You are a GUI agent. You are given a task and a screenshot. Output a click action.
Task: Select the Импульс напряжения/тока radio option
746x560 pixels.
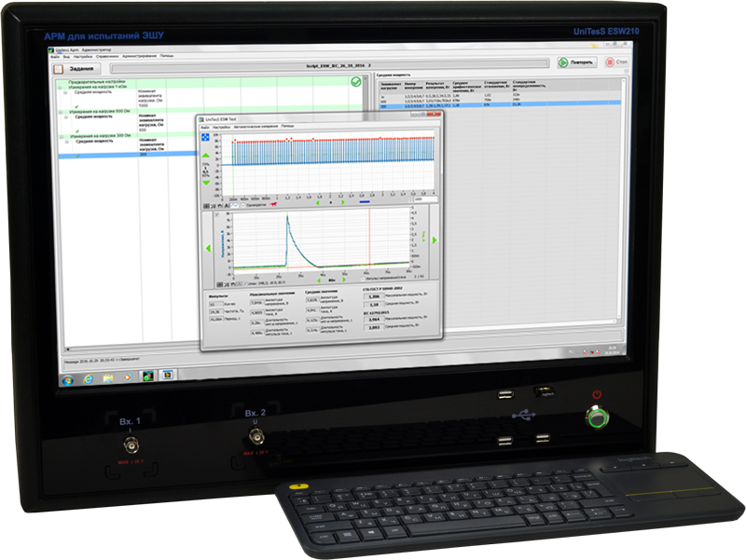pyautogui.click(x=364, y=278)
